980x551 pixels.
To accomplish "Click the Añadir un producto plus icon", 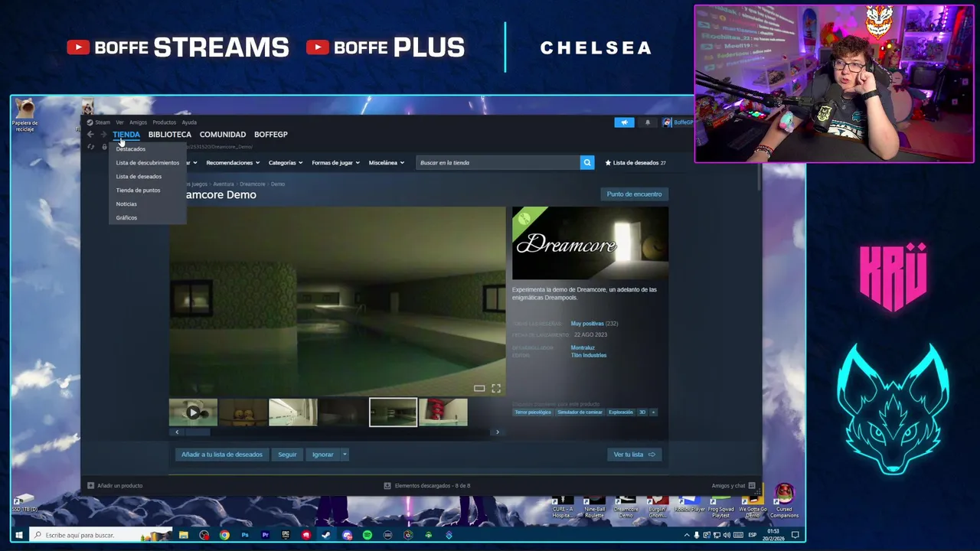I will (x=90, y=485).
